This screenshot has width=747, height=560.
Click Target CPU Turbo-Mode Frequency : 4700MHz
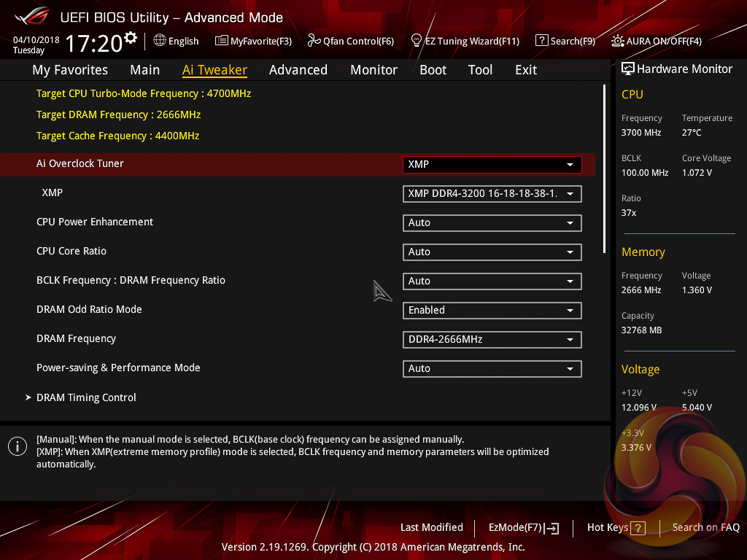(x=144, y=93)
